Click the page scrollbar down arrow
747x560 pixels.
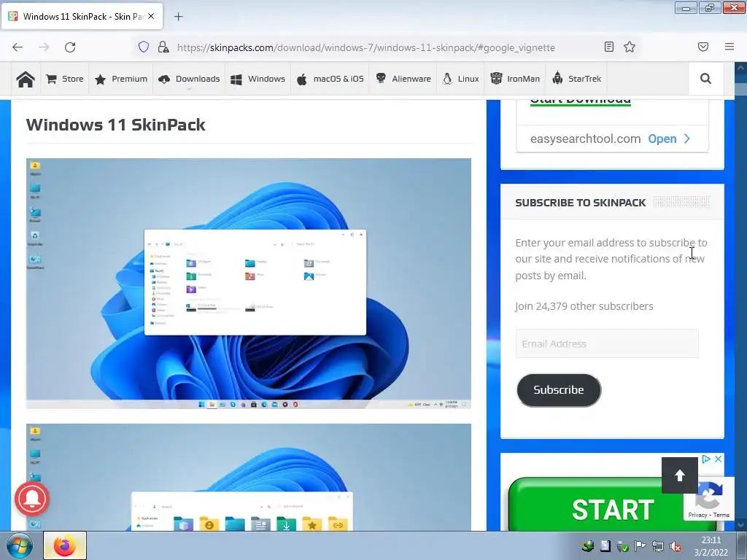click(741, 525)
